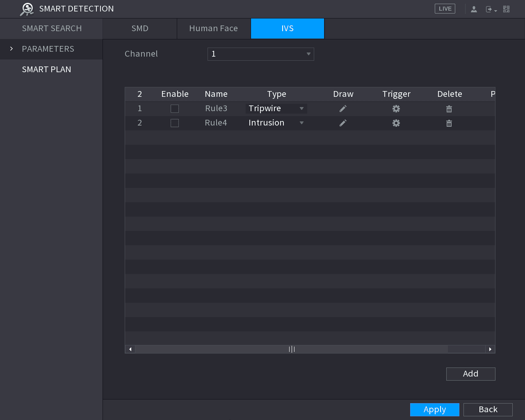Click the Add button
Viewport: 525px width, 420px height.
[471, 374]
